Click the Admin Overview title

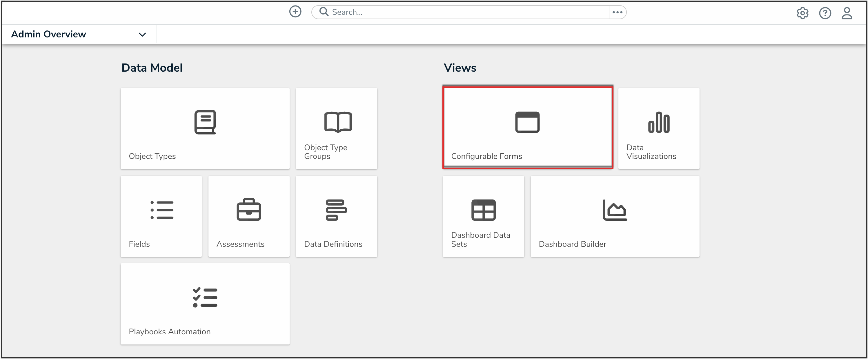(x=48, y=34)
